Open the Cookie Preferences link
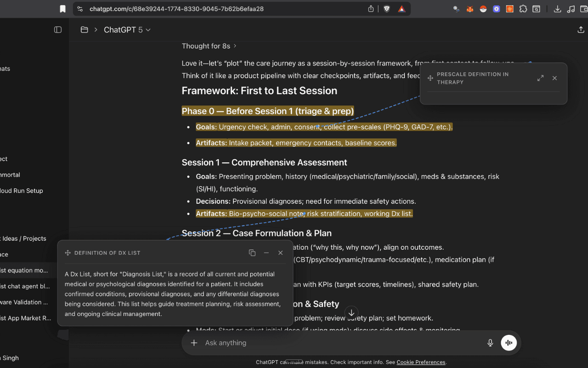 [421, 362]
